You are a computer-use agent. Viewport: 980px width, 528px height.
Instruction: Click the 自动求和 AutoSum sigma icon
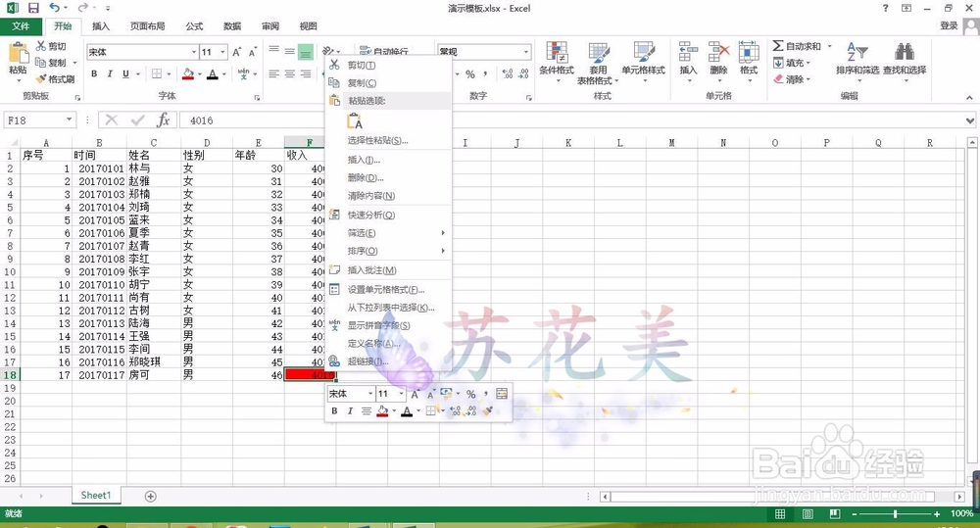coord(777,46)
